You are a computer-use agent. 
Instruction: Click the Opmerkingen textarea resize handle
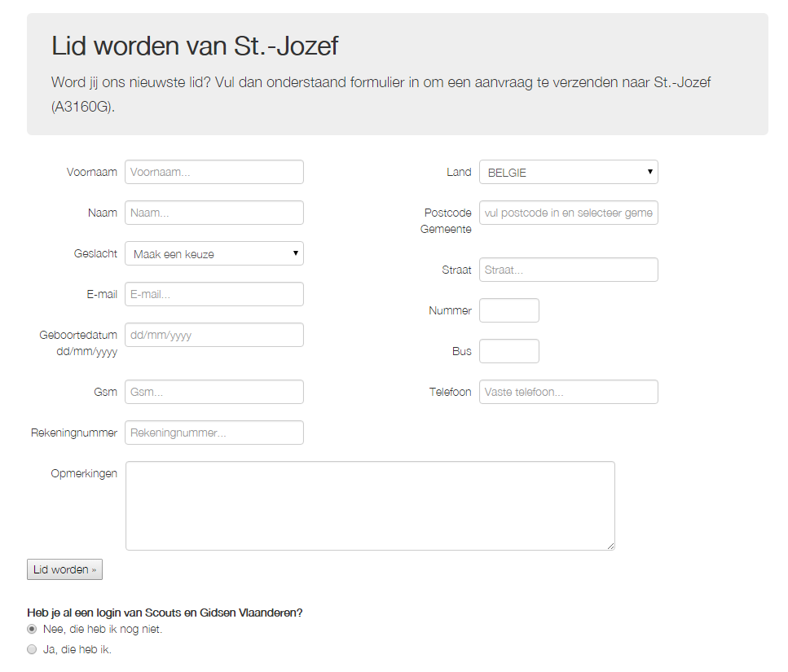(610, 546)
